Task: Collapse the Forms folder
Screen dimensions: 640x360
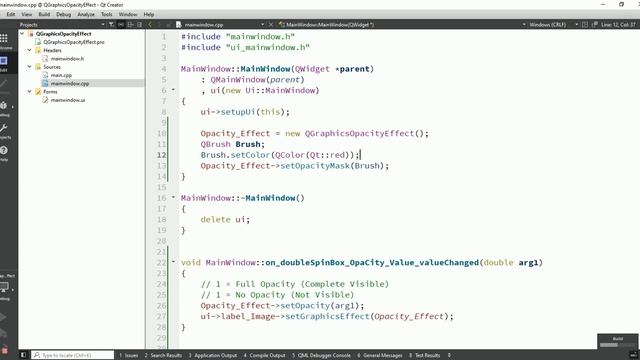Action: click(29, 91)
